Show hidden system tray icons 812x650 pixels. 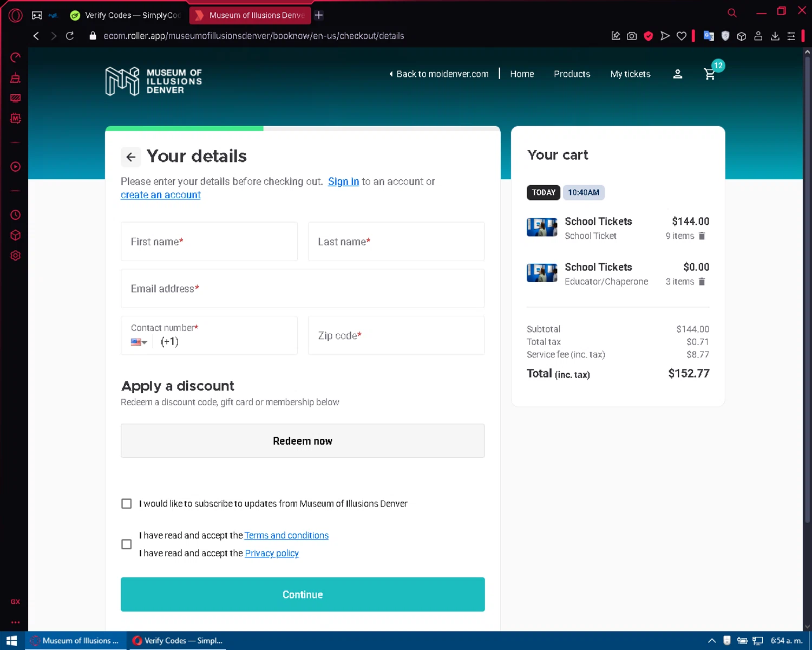[712, 641]
